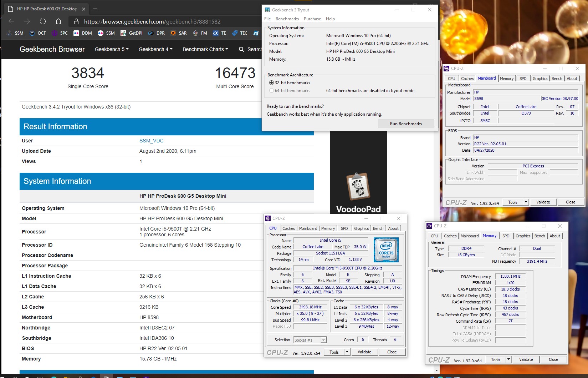Switch to Caches tab in CPU tab window
588x378 pixels.
pos(289,228)
